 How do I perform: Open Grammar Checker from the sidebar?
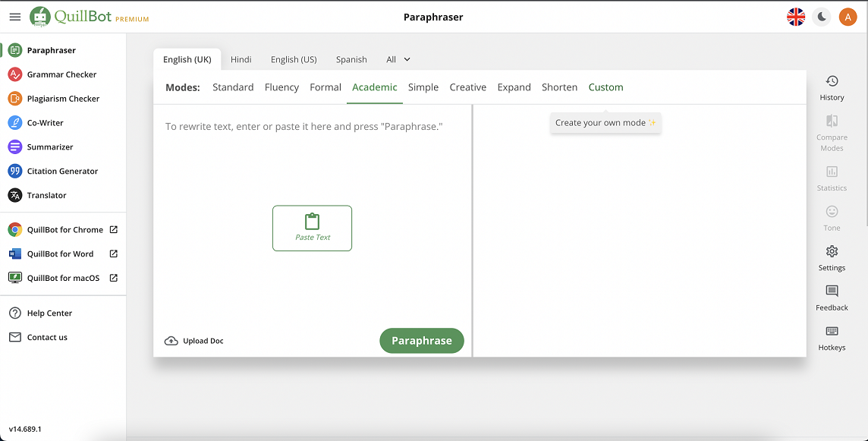(61, 74)
